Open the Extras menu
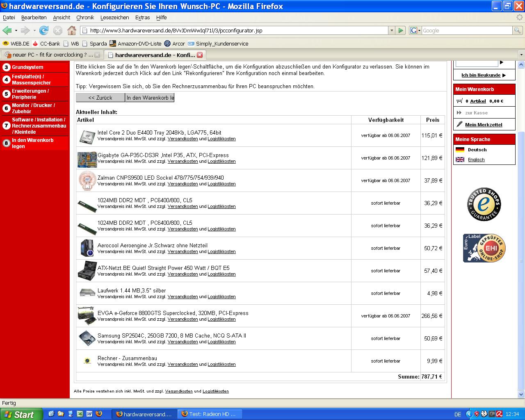 (x=143, y=18)
